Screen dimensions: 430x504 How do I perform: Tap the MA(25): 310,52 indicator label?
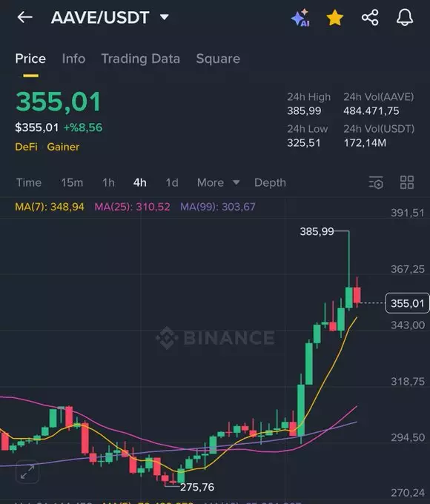[x=132, y=207]
